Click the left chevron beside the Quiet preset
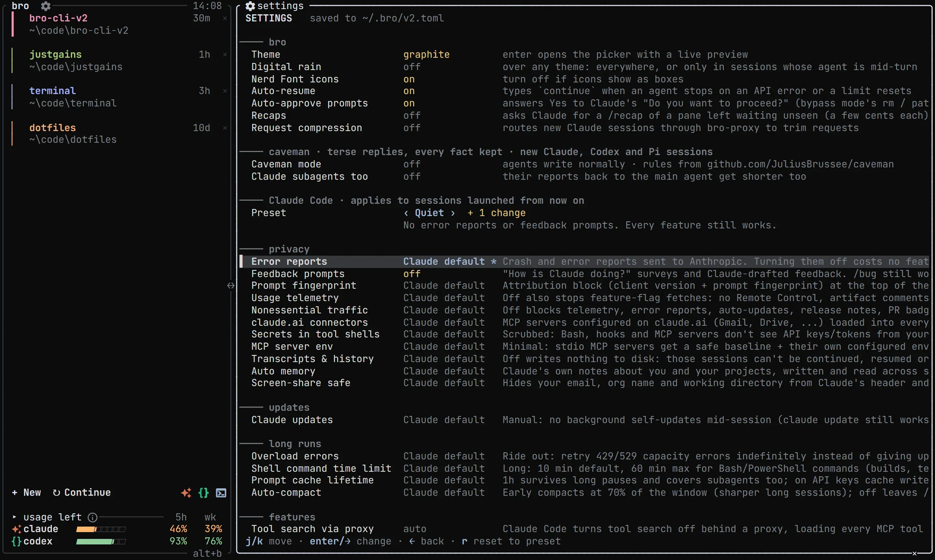Screen dimensions: 935x560 pos(406,213)
